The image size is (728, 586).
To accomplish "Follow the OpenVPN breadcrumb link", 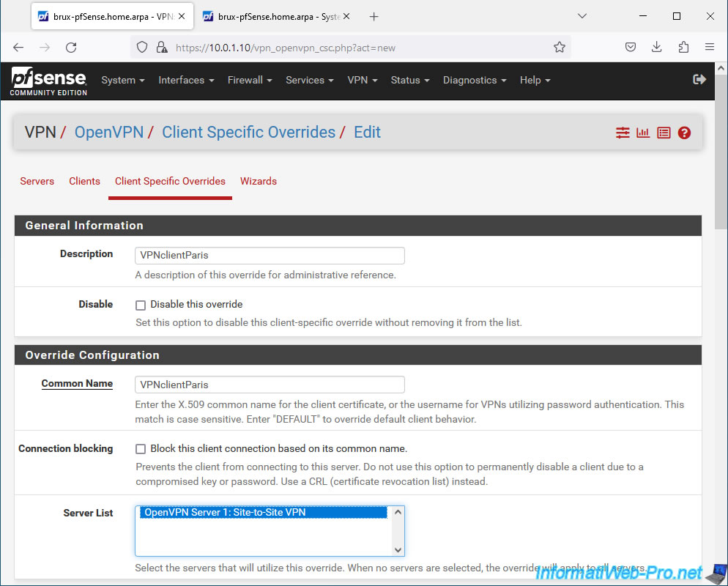I will click(109, 133).
